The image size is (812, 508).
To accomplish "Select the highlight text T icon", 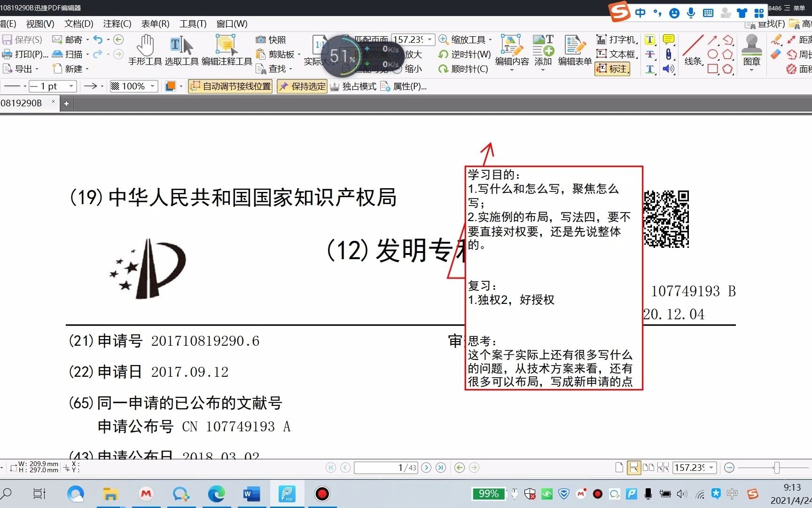I will [x=650, y=40].
